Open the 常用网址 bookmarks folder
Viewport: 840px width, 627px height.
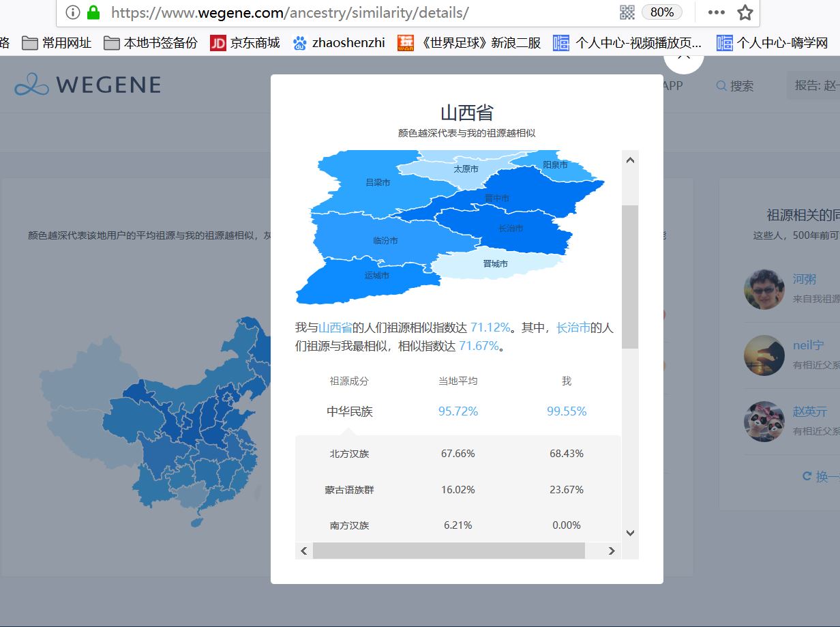57,43
